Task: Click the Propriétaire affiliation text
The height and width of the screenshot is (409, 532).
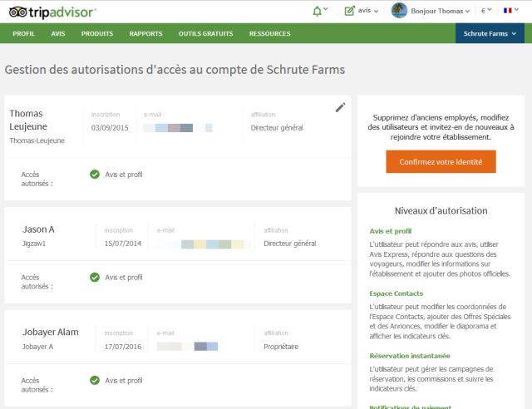Action: (281, 347)
